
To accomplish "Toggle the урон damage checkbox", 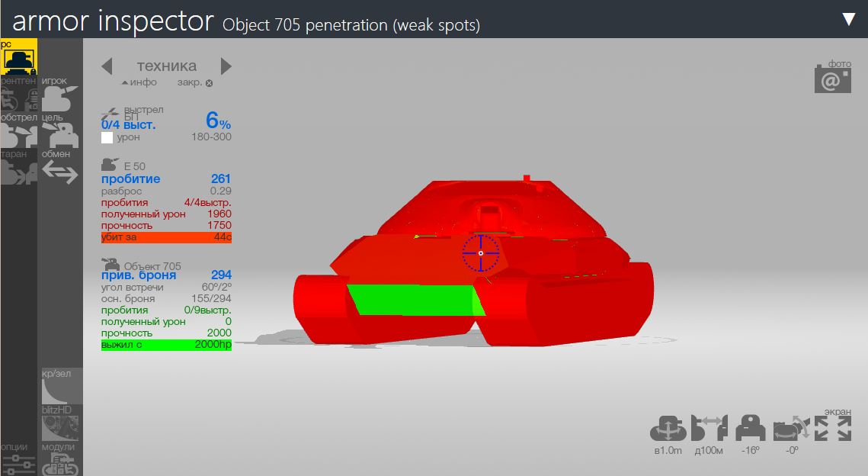I will [107, 137].
